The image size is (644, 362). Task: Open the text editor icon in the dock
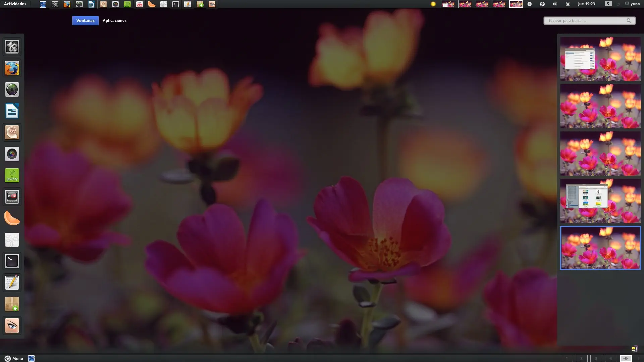tap(12, 283)
